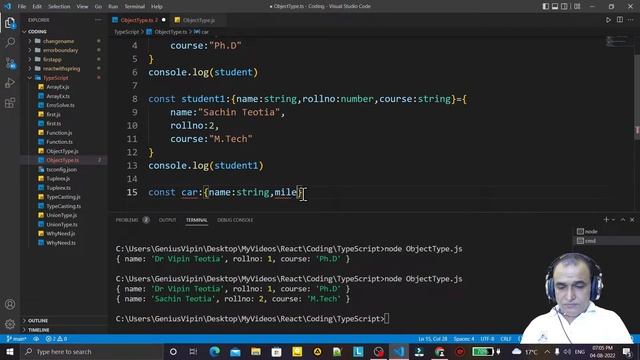The width and height of the screenshot is (640, 360).
Task: Open editor More Actions ellipsis
Action: coord(631,20)
